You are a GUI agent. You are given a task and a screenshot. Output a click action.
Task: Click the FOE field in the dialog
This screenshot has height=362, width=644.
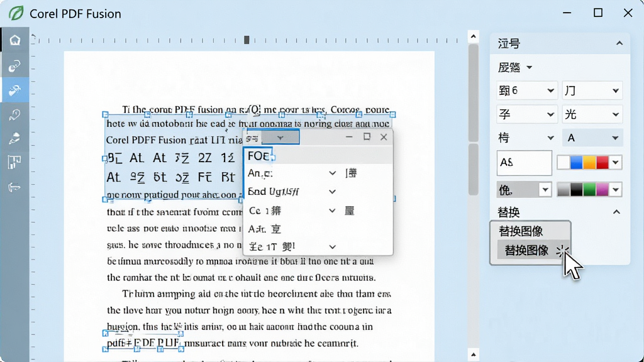pos(258,156)
